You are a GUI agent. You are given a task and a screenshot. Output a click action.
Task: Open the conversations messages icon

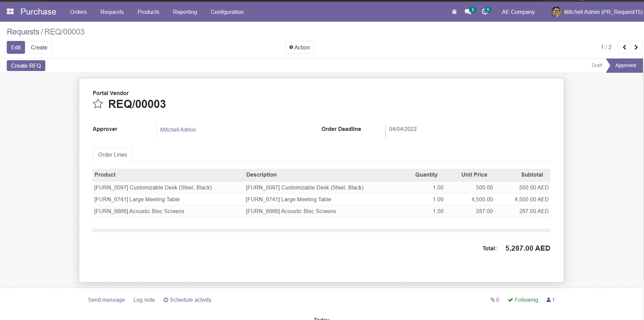point(468,12)
